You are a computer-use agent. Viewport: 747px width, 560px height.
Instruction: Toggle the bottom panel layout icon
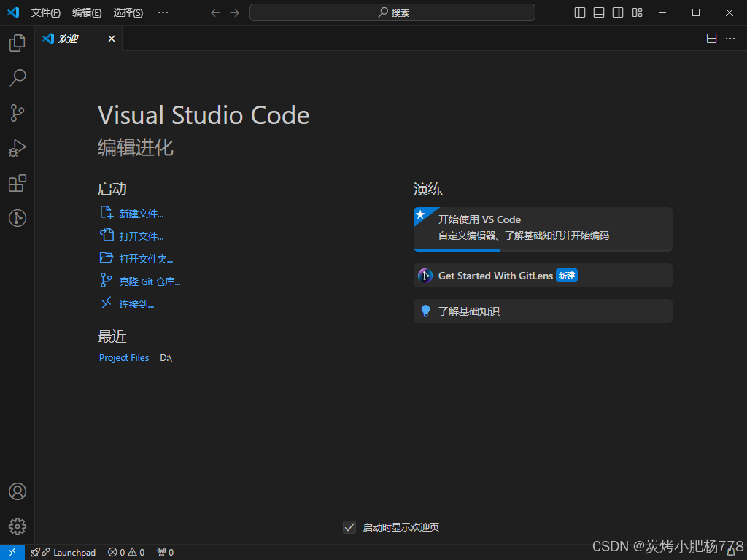pyautogui.click(x=599, y=12)
